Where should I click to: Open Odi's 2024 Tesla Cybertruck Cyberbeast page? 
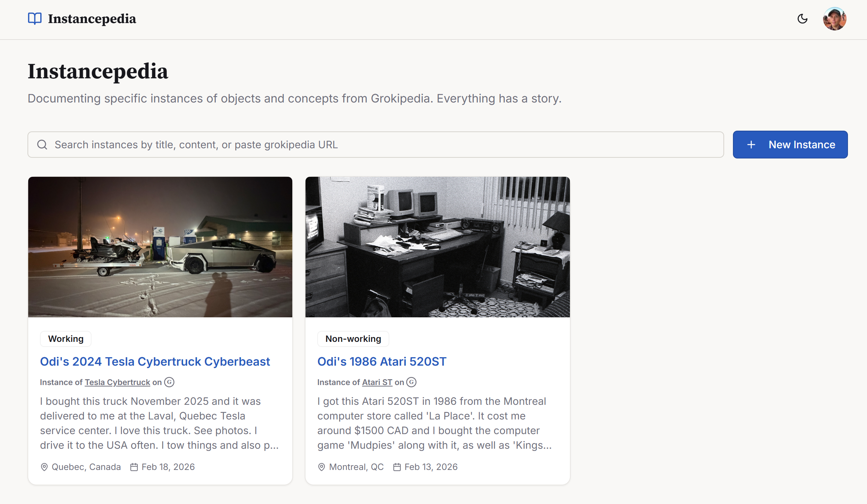pyautogui.click(x=155, y=361)
